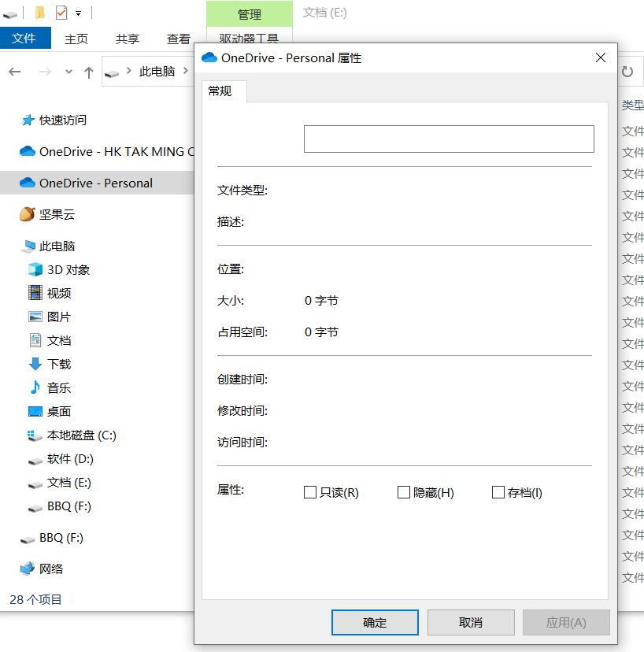The image size is (644, 652).
Task: Select 网络 in the navigation pane
Action: 51,569
